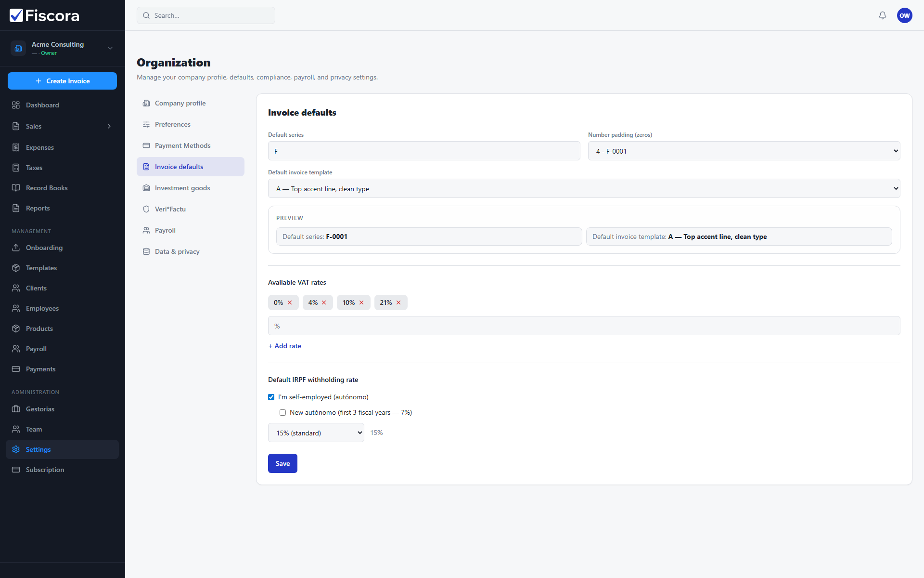Check New autónomo 7% checkbox
Screen dimensions: 924x578
(282, 413)
